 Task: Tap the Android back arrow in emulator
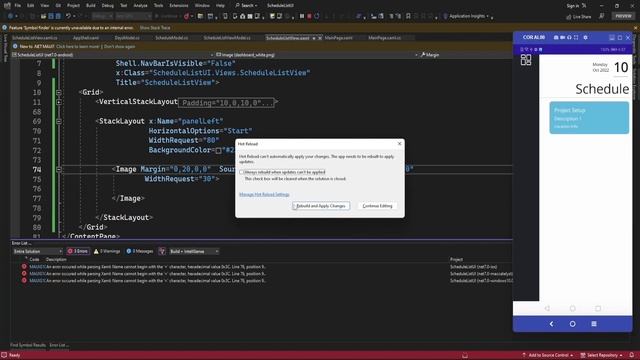[x=551, y=324]
